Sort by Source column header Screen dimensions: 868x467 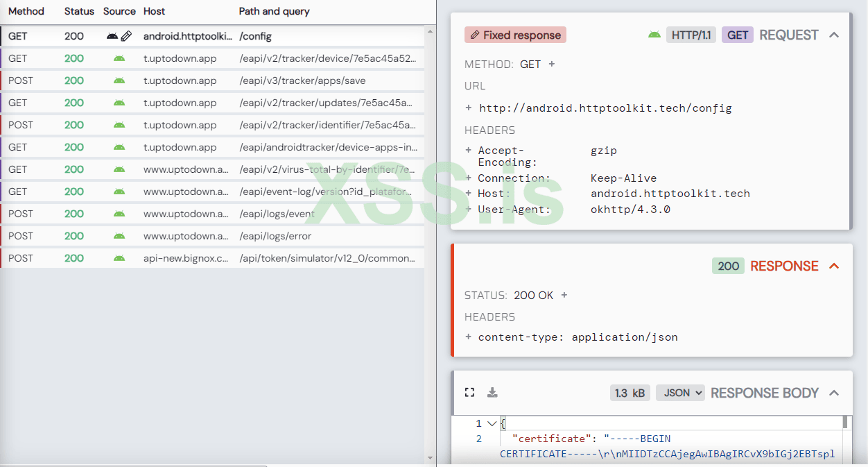click(119, 11)
